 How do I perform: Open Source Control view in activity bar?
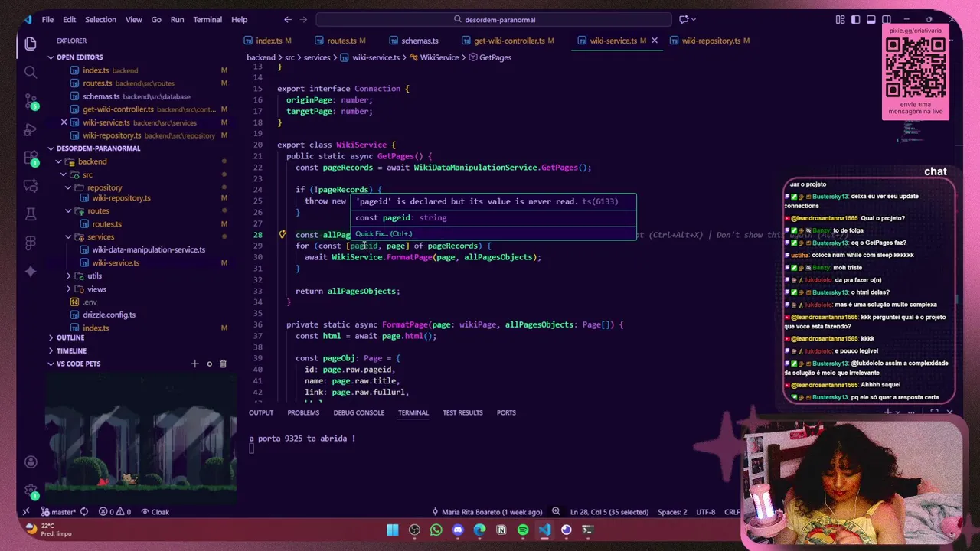pos(31,101)
